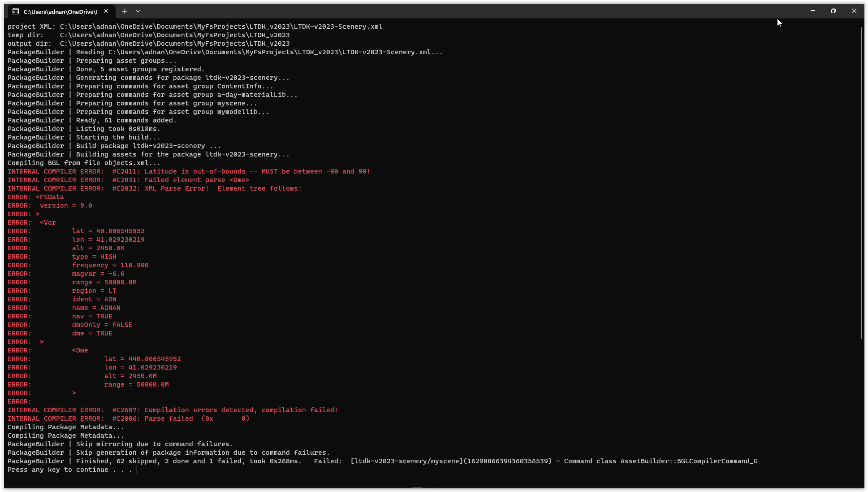Click the C2607 compilation failed error line
Image resolution: width=868 pixels, height=492 pixels.
172,409
